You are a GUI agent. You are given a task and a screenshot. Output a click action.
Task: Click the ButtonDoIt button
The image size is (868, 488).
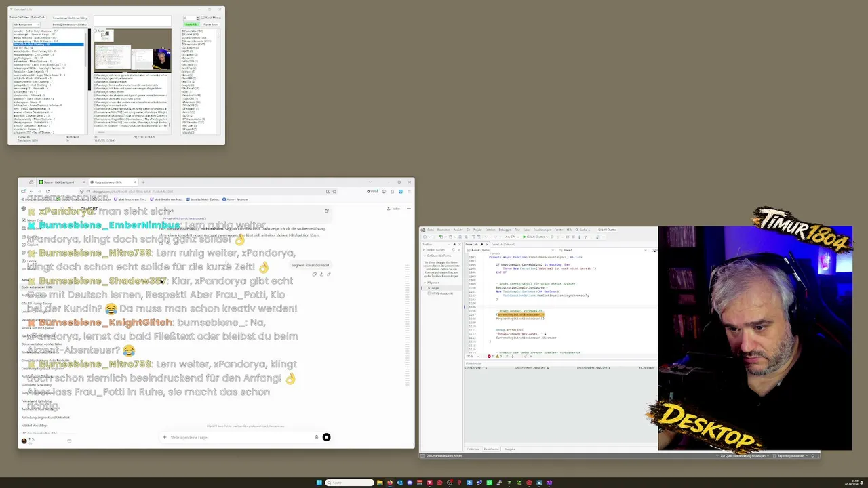tap(38, 18)
